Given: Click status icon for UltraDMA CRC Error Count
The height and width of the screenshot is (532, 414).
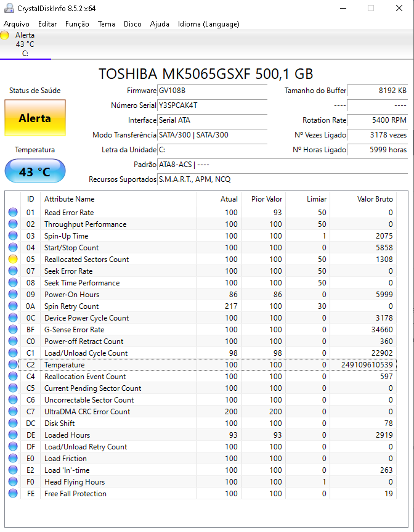Looking at the screenshot, I should (x=13, y=412).
